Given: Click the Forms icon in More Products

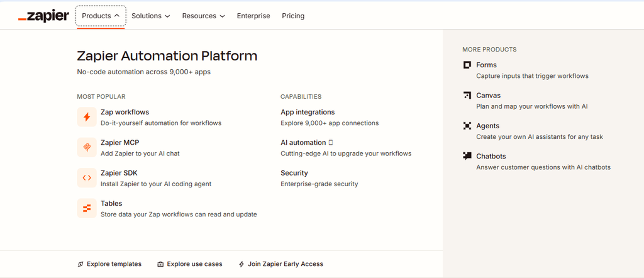Looking at the screenshot, I should [x=467, y=65].
